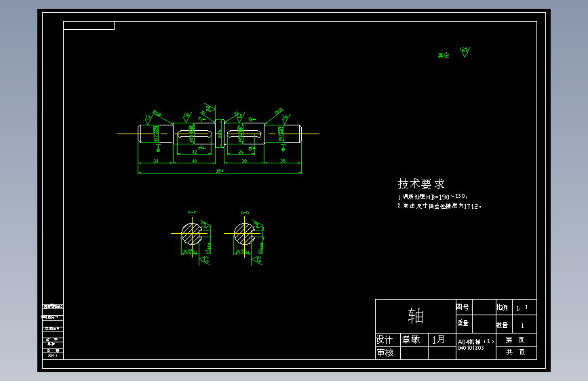Click the '设计' title block cell
The height and width of the screenshot is (381, 588).
[x=388, y=340]
